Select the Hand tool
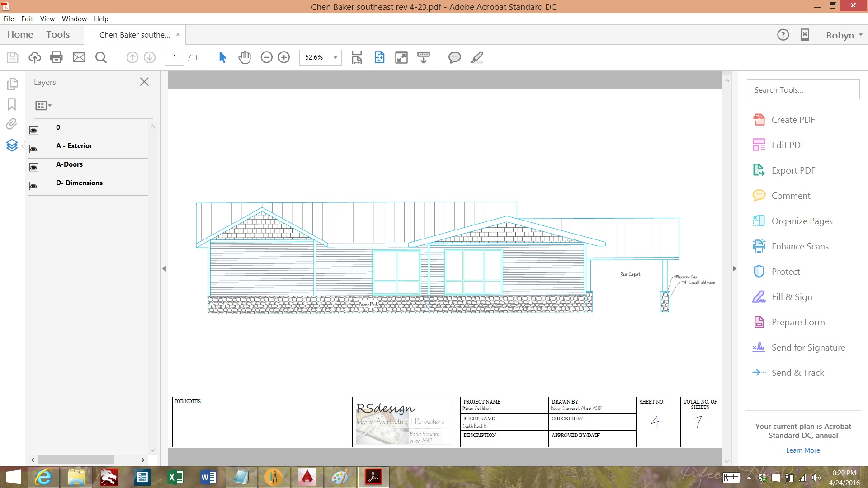 coord(244,57)
